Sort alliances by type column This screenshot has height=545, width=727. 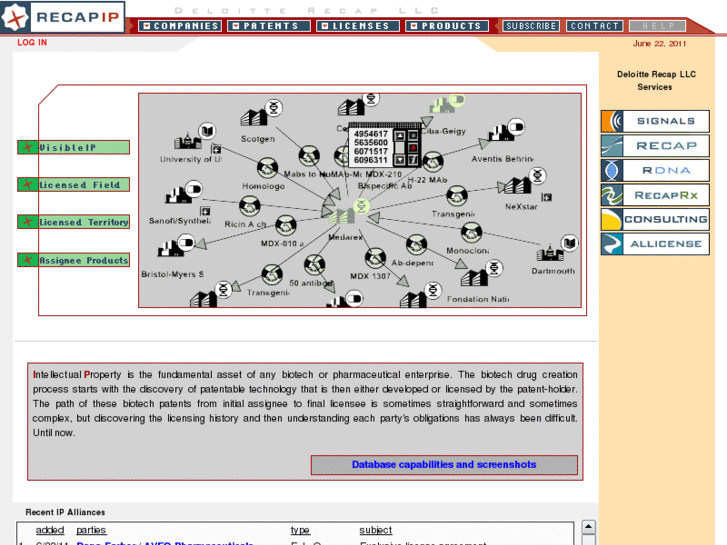tap(300, 530)
